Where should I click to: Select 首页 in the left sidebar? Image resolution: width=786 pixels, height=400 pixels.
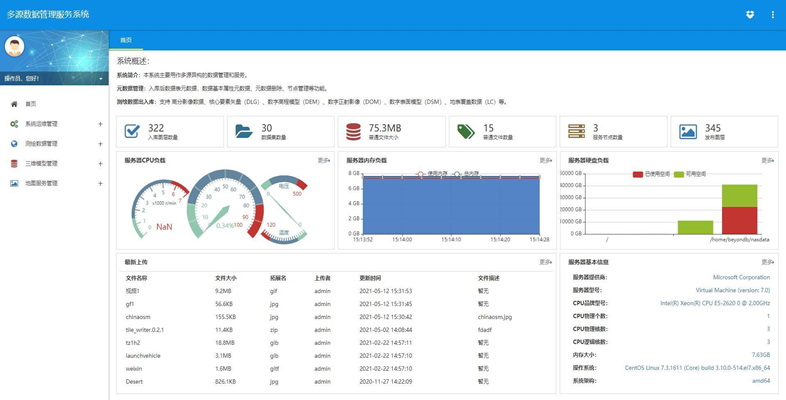coord(30,104)
